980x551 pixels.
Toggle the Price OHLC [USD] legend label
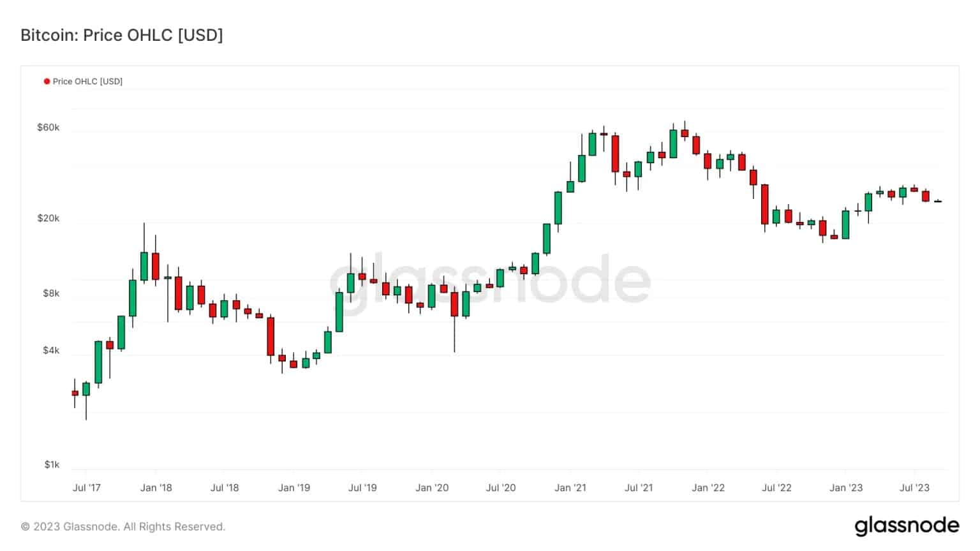pos(87,82)
